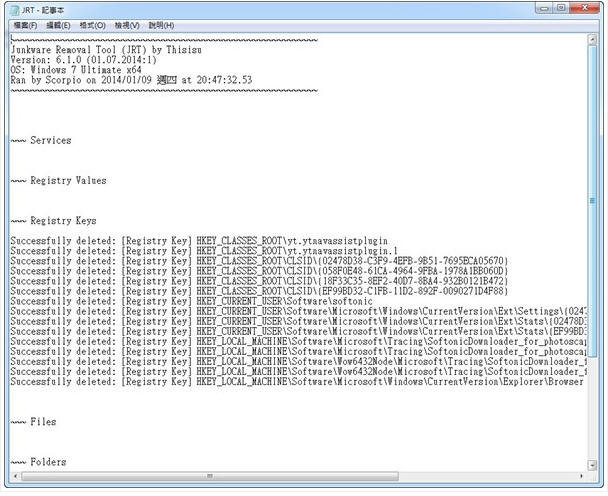The height and width of the screenshot is (496, 608).
Task: Click the registry line ending "ytnavassistplugin.1"
Action: tap(204, 251)
